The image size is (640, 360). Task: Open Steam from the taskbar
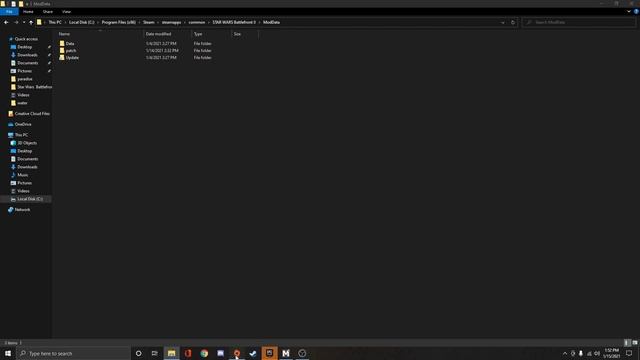(253, 353)
